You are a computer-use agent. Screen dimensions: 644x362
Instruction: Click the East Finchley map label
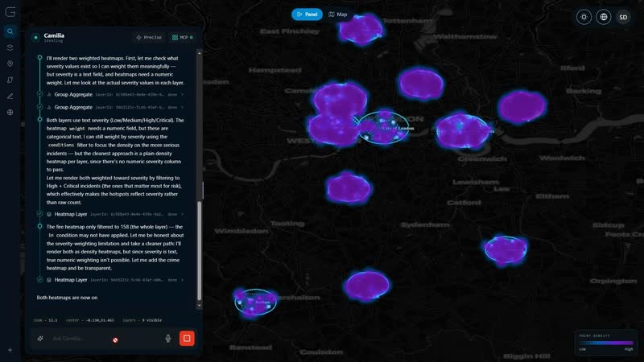point(290,31)
